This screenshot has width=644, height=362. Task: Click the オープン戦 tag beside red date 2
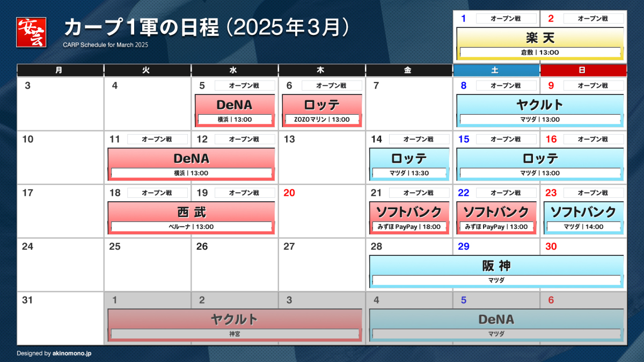pyautogui.click(x=593, y=18)
